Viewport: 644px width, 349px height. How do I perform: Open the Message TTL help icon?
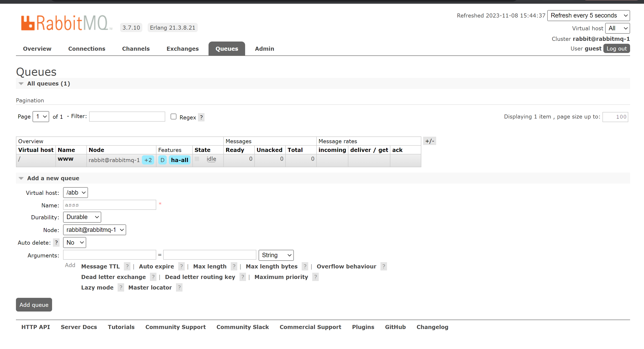point(127,266)
